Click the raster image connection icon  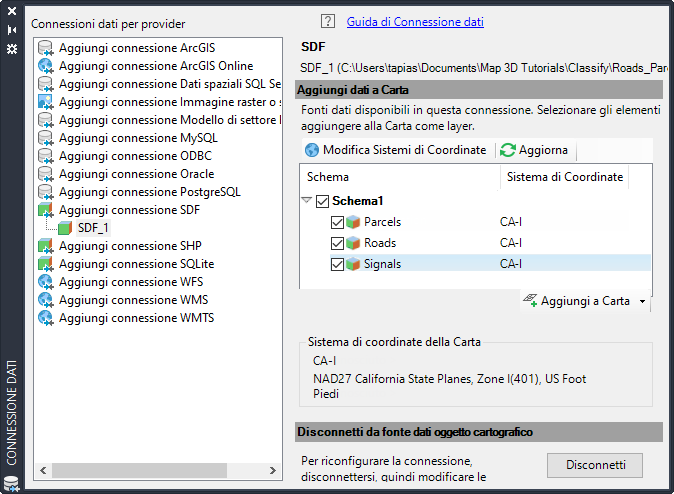[x=45, y=102]
